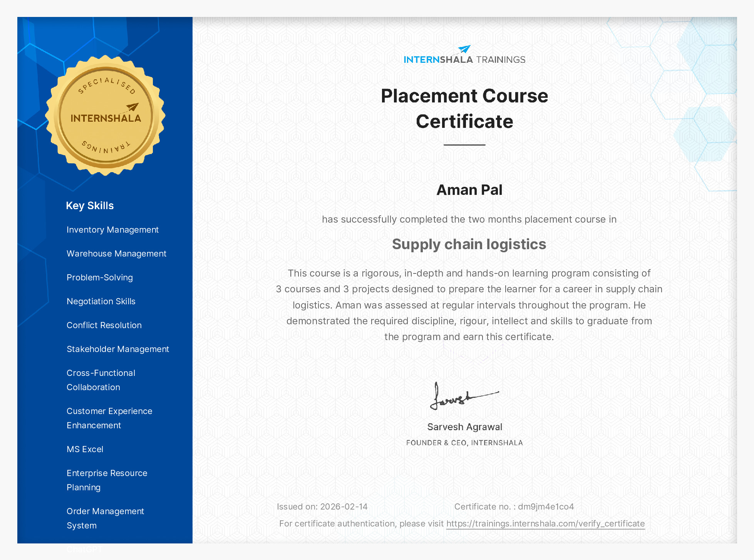Screen dimensions: 754x560
Task: Select the ChatGPT text at bottom left
Action: 84,549
